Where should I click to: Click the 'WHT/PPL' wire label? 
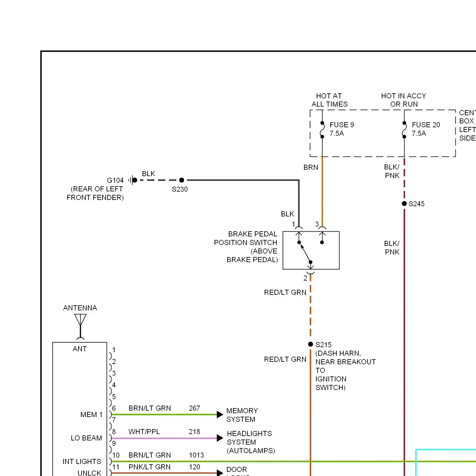click(144, 432)
